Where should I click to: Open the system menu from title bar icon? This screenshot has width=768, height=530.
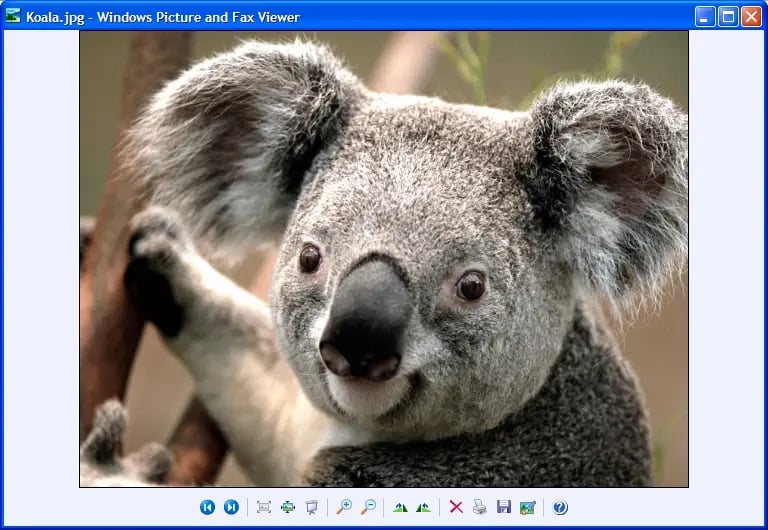pos(13,16)
